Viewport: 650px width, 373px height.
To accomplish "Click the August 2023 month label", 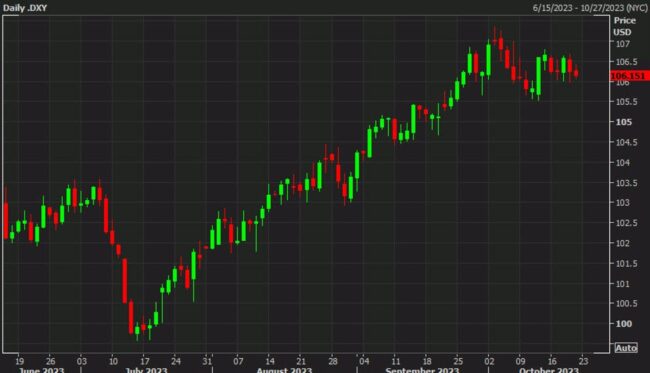I will click(x=284, y=370).
